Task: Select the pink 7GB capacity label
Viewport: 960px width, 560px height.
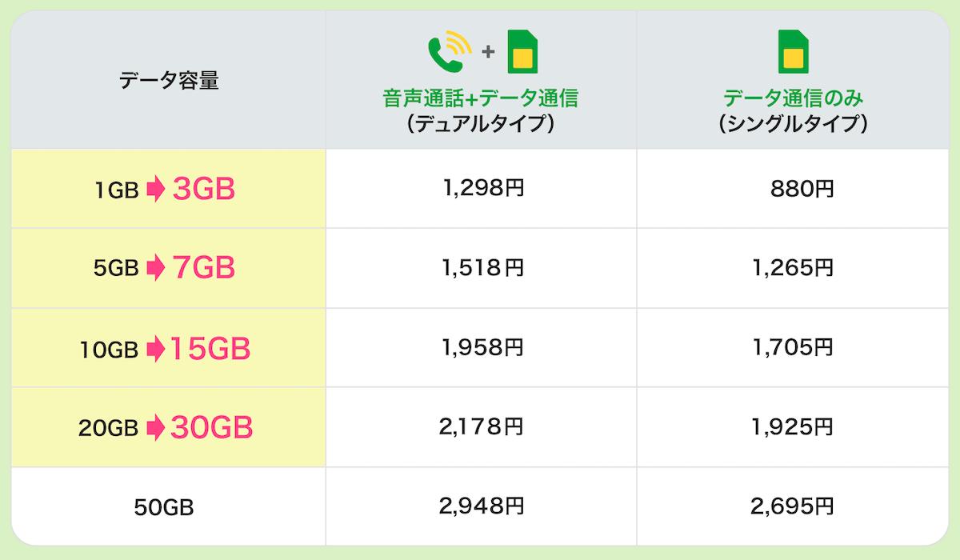Action: point(203,268)
